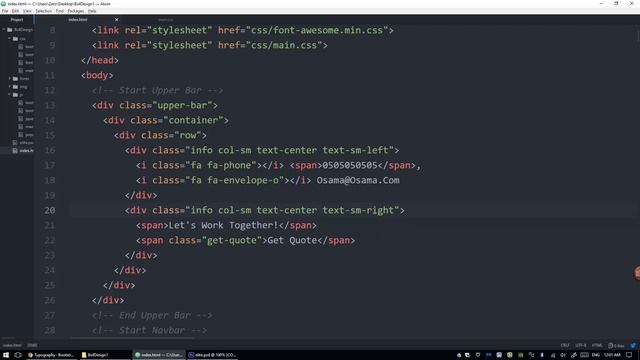Click the 'Let's Work Together!' text
The width and height of the screenshot is (640, 360).
(x=223, y=225)
